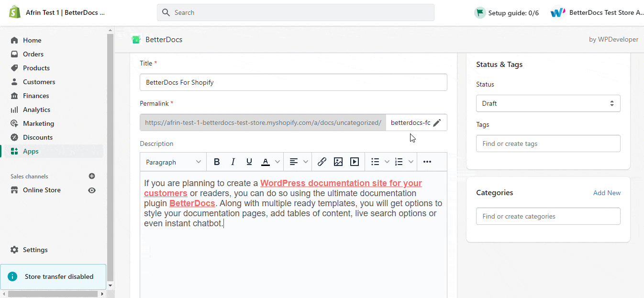Open the WordPress documentation site link
Screen dimensions: 644x298
(341, 183)
